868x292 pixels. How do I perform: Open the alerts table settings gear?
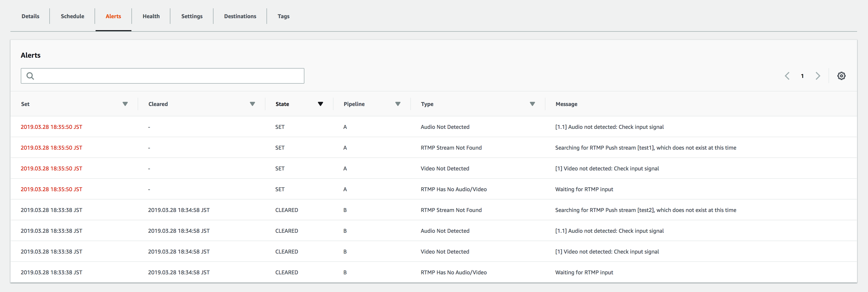[x=841, y=76]
